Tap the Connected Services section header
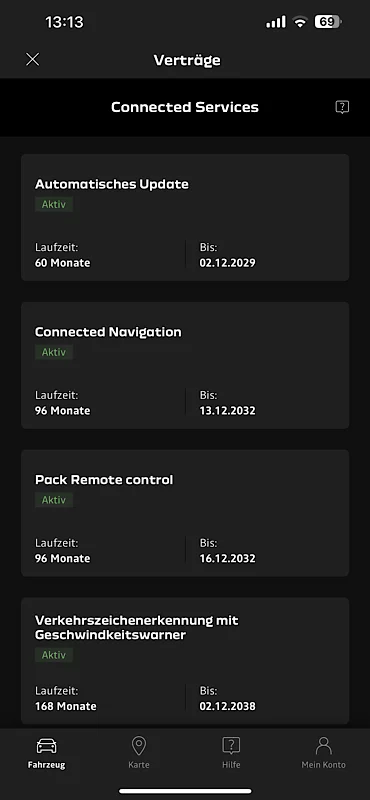This screenshot has width=370, height=800. click(185, 107)
